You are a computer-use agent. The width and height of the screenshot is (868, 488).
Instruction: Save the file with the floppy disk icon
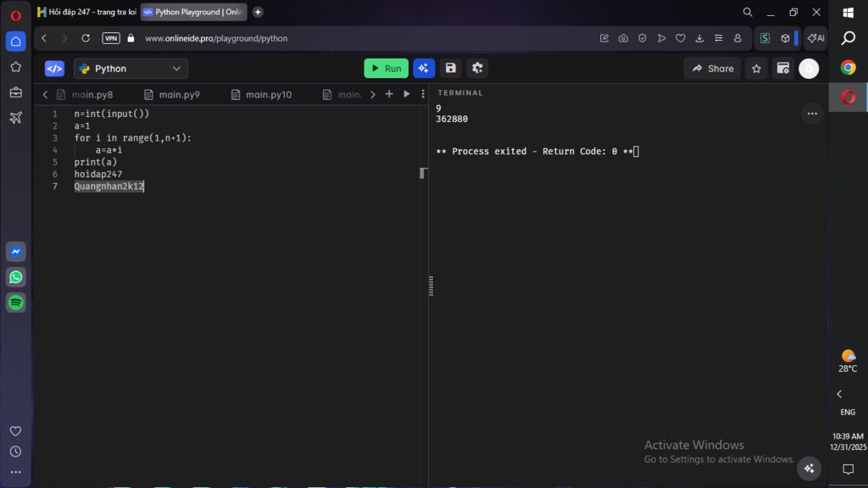coord(451,69)
